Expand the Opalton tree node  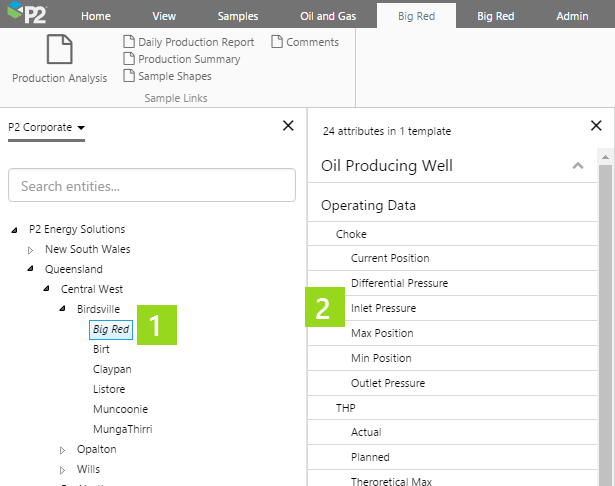click(x=63, y=450)
